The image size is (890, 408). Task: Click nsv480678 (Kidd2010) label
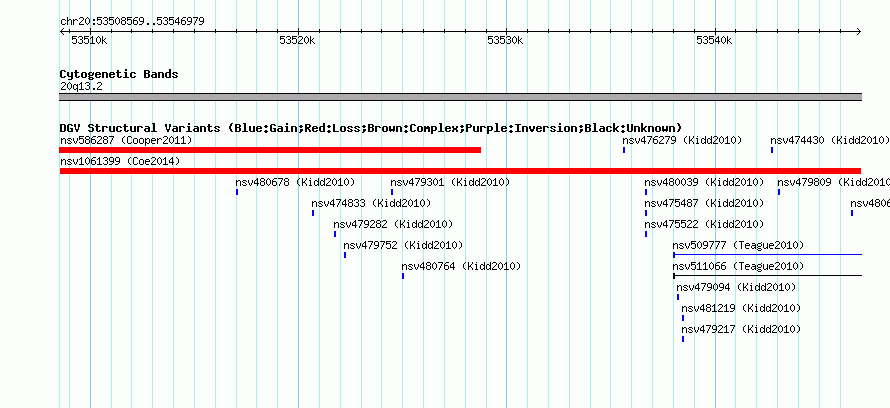[295, 182]
